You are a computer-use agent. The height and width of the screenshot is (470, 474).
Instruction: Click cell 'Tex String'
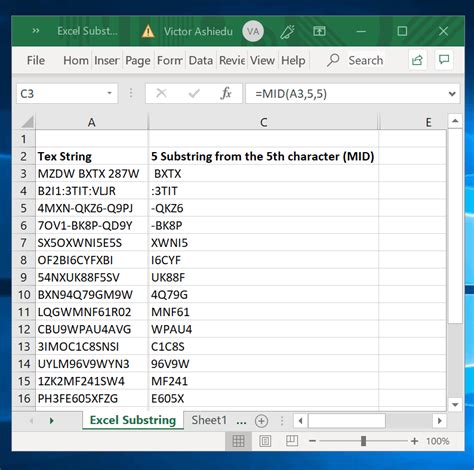point(92,156)
